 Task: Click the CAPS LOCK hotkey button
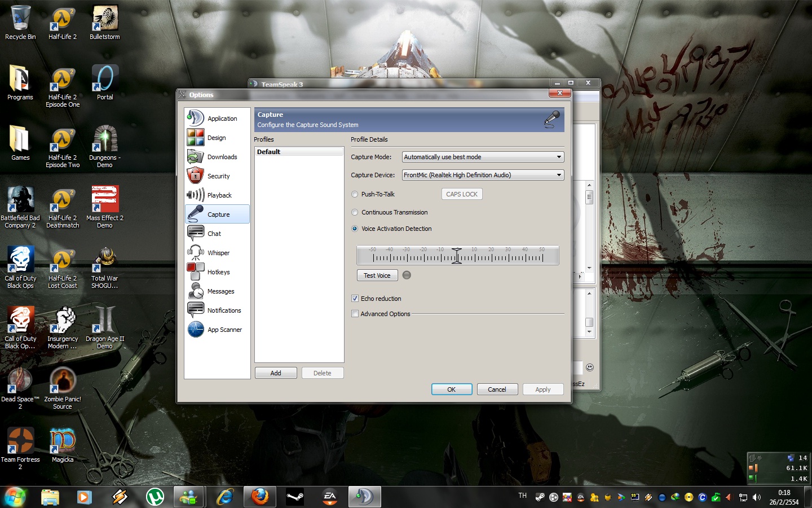click(462, 194)
